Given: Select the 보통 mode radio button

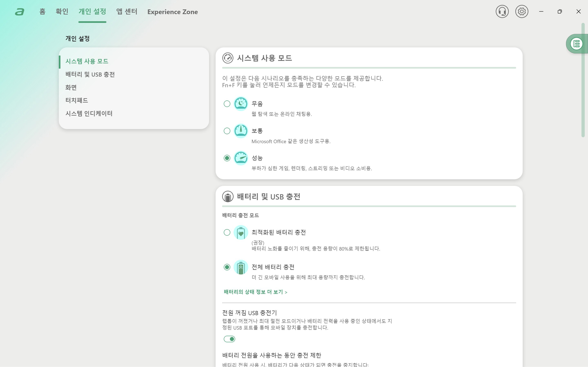Looking at the screenshot, I should pyautogui.click(x=227, y=131).
